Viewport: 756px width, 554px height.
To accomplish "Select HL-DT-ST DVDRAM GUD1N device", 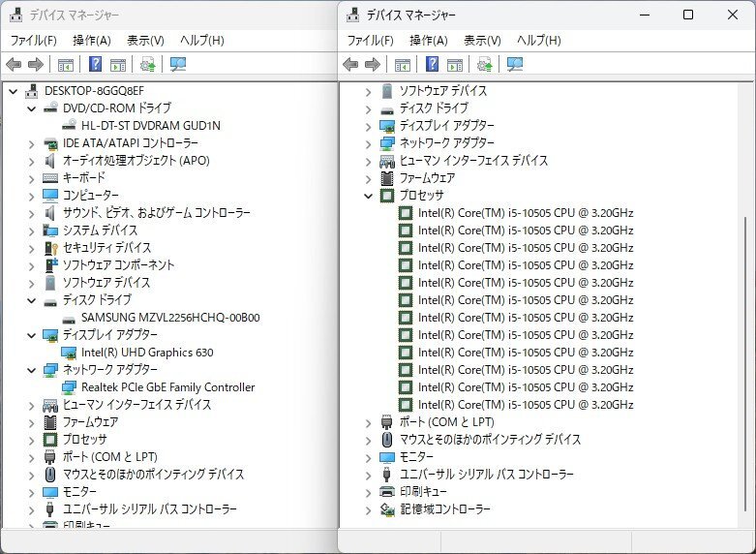I will 151,126.
